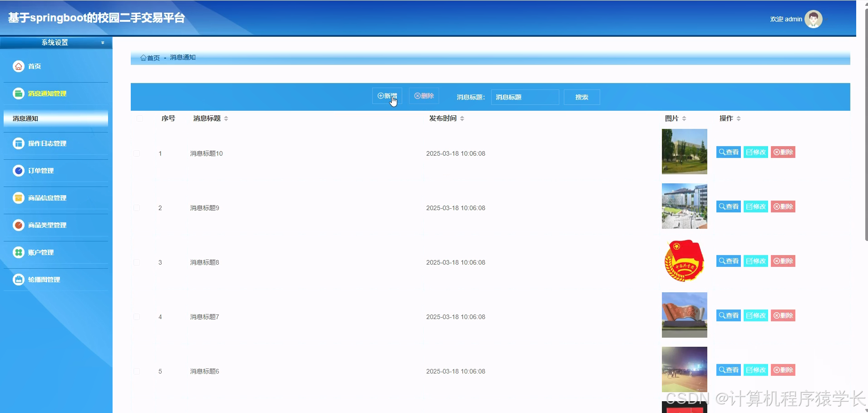Click the 账户管理 sidebar icon
Image resolution: width=868 pixels, height=413 pixels.
coord(19,252)
